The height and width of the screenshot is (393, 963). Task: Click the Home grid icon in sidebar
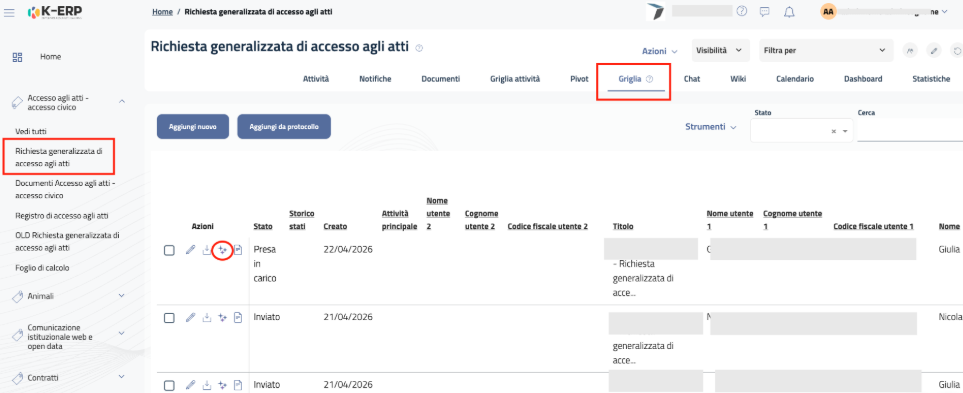[17, 57]
